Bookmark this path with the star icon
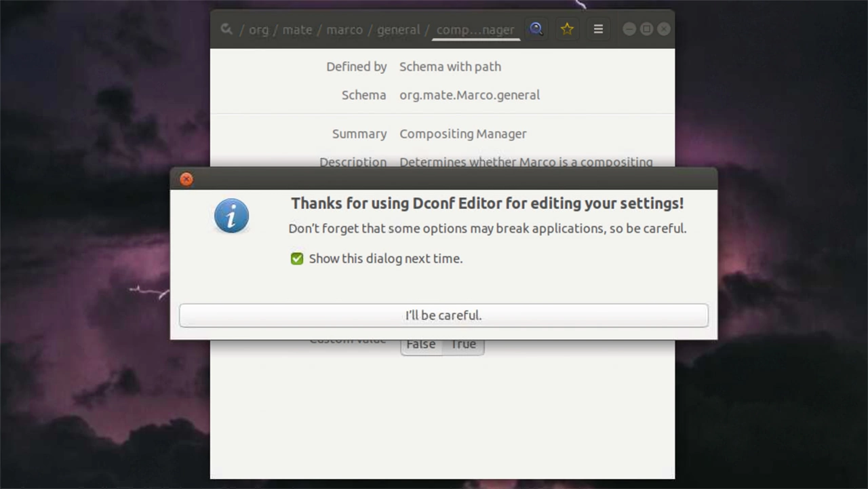 click(x=567, y=29)
